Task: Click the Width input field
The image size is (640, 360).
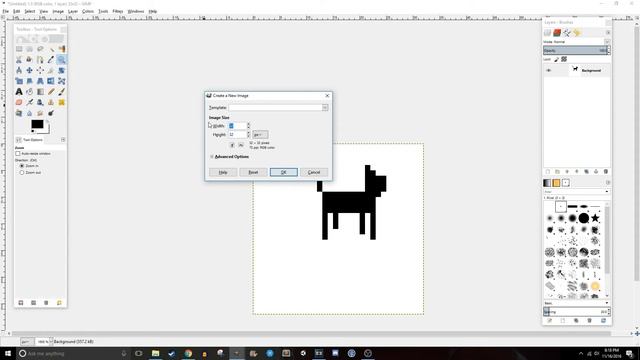Action: click(x=237, y=126)
